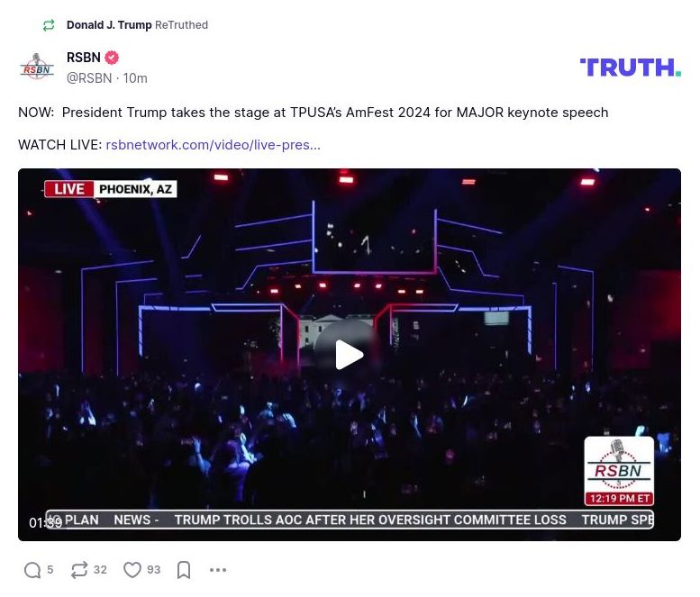The width and height of the screenshot is (700, 597).
Task: Click the reply comment bubble icon
Action: [32, 570]
